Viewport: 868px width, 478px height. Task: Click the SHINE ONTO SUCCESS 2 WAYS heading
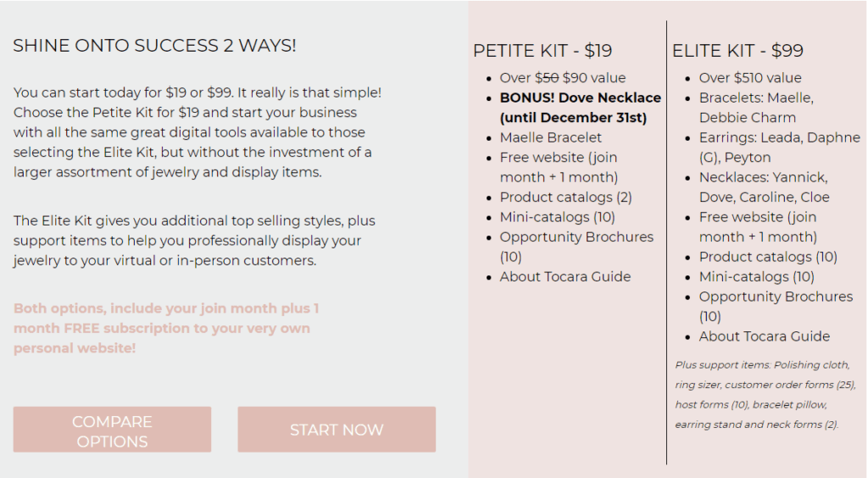pos(154,46)
